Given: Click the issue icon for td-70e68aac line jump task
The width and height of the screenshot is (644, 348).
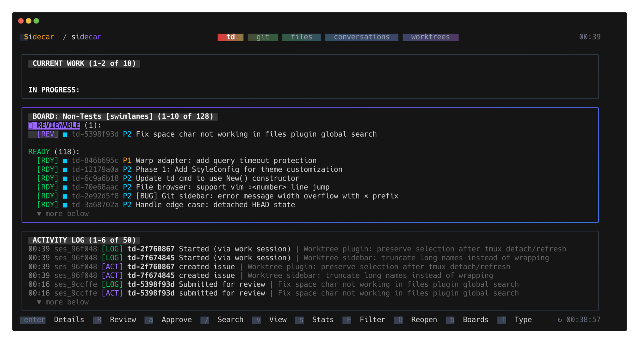Looking at the screenshot, I should (x=65, y=187).
